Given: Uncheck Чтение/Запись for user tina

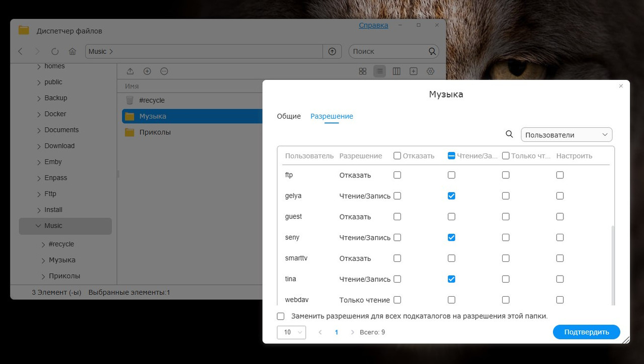Looking at the screenshot, I should tap(451, 279).
